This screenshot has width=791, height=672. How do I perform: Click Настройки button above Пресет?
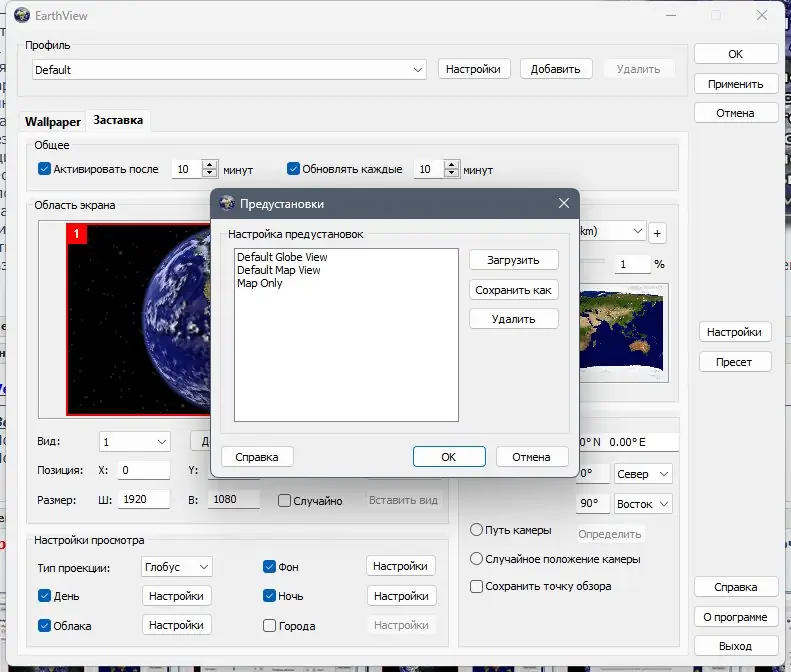[x=734, y=332]
